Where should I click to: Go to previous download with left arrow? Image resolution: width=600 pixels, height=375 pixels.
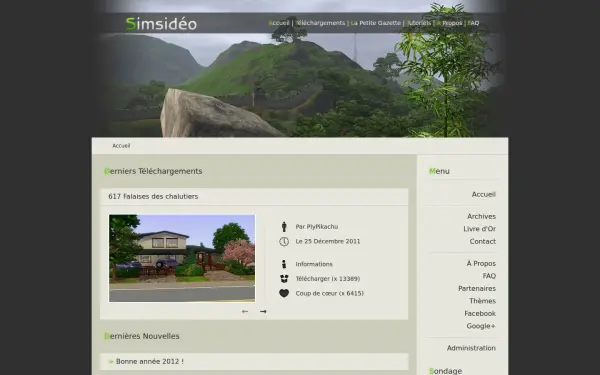tap(245, 311)
